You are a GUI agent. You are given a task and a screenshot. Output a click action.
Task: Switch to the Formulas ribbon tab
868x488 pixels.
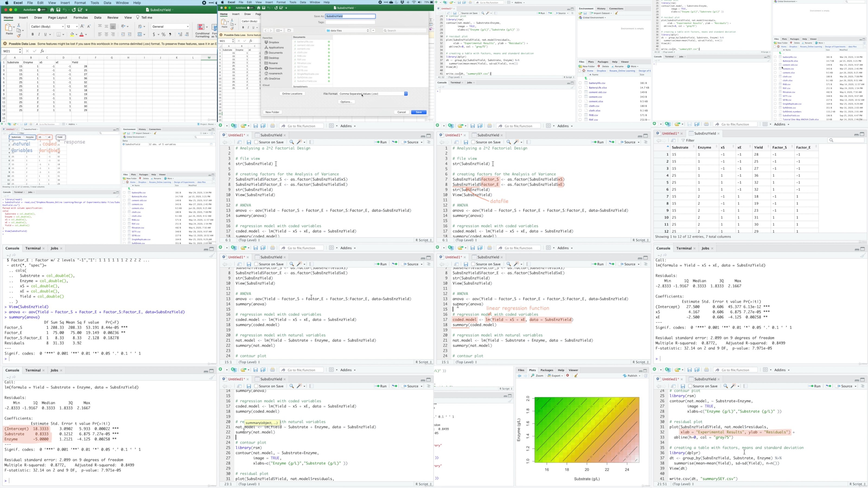[x=81, y=18]
